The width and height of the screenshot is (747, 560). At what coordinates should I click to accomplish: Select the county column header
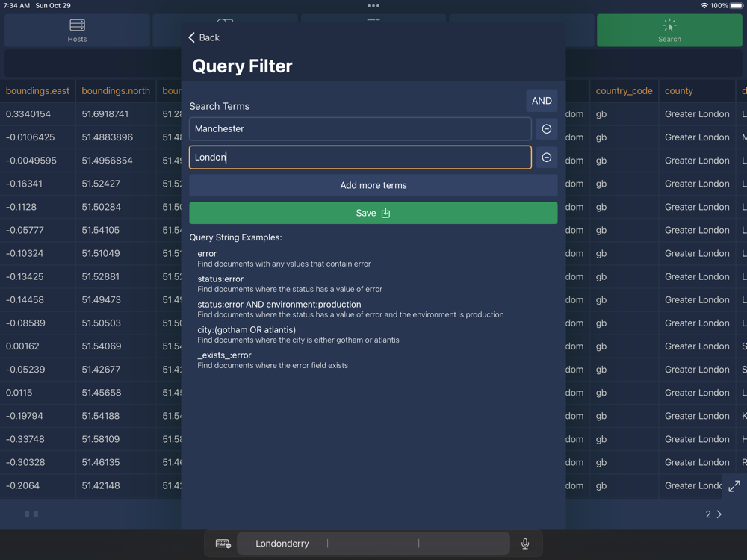point(679,91)
